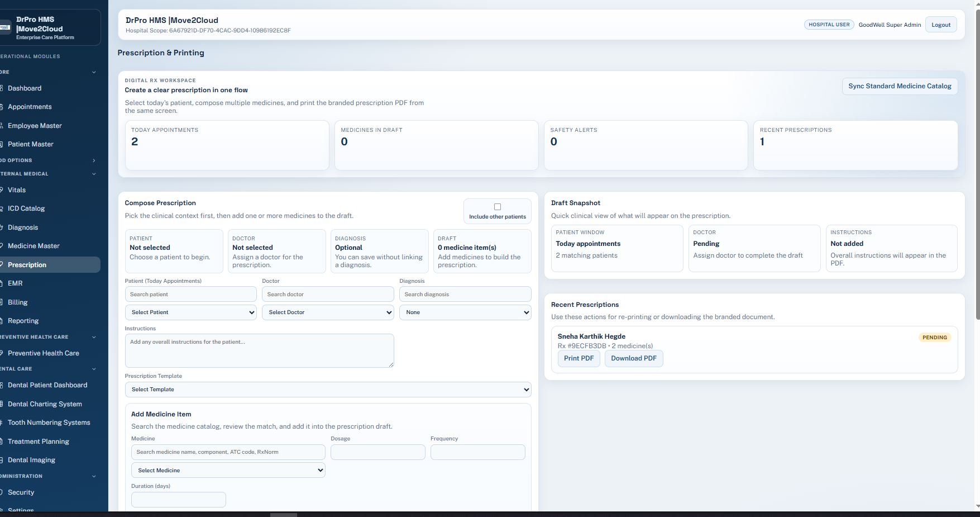Click Sync Standard Medicine Catalog button

pyautogui.click(x=900, y=86)
